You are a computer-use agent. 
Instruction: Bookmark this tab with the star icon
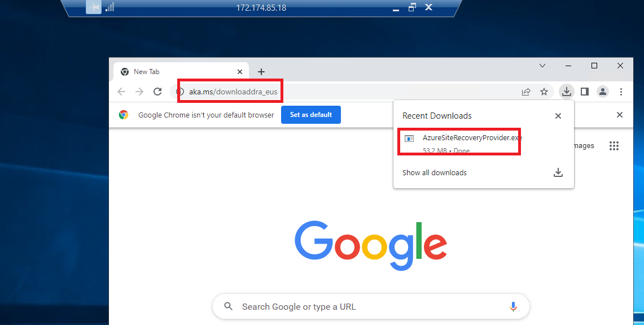(x=544, y=92)
